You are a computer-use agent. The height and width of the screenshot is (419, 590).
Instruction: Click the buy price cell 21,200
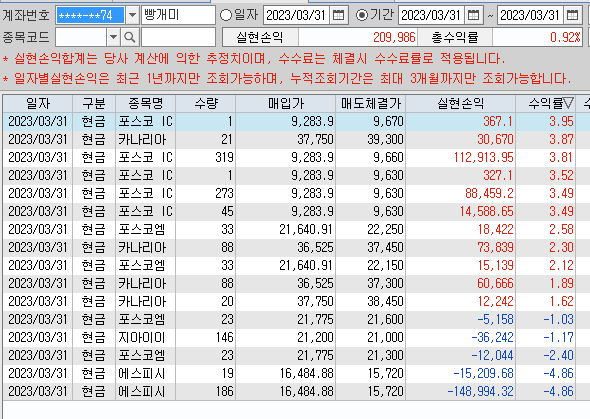(286, 338)
